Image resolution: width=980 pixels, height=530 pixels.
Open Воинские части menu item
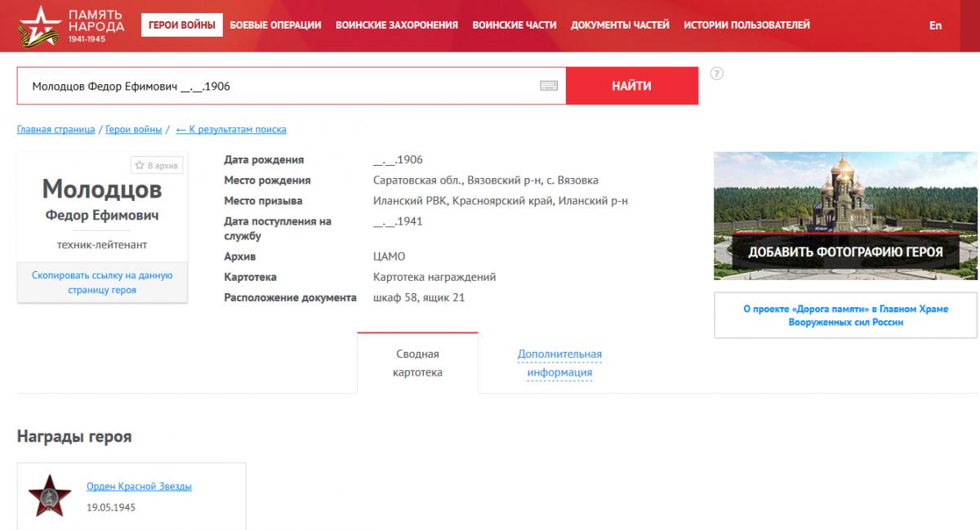pyautogui.click(x=514, y=25)
